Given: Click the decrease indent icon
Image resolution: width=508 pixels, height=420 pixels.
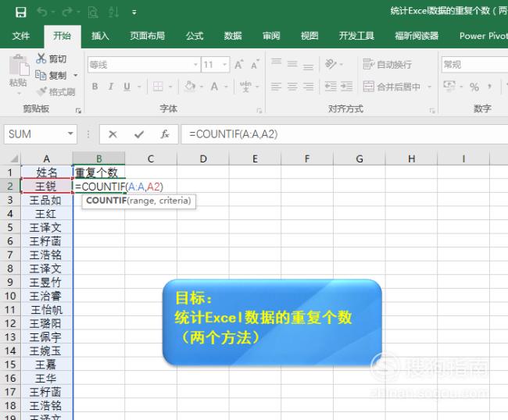Looking at the screenshot, I should pos(331,87).
